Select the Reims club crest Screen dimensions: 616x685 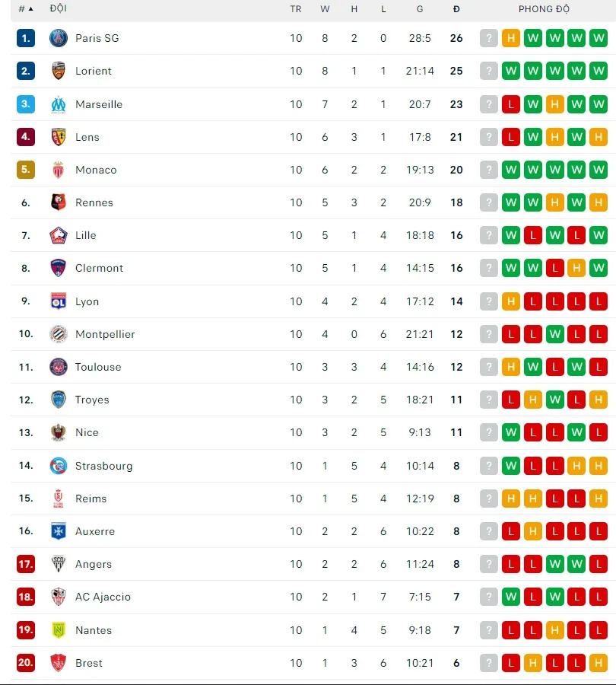59,499
